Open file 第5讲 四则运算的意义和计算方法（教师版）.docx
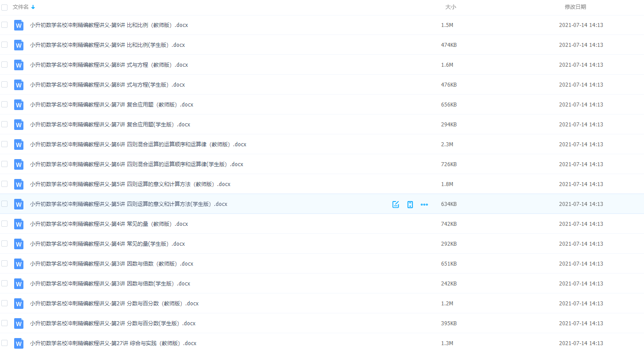The image size is (644, 350). pos(130,184)
